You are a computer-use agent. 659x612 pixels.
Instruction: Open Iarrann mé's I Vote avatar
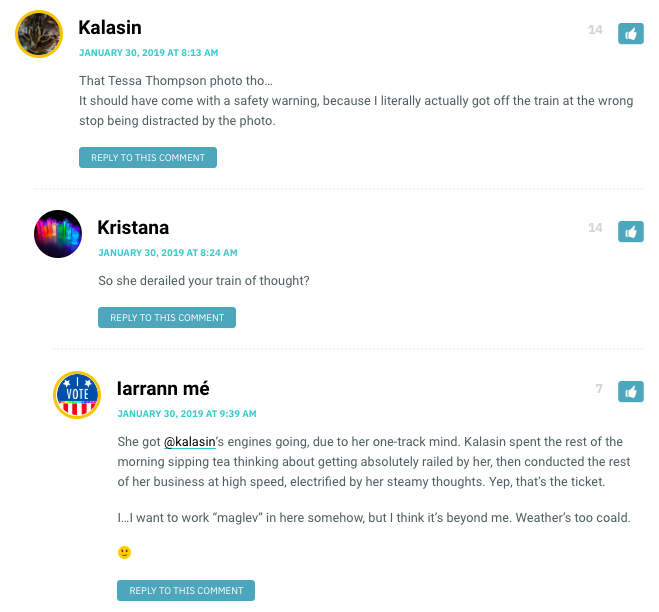[x=77, y=395]
